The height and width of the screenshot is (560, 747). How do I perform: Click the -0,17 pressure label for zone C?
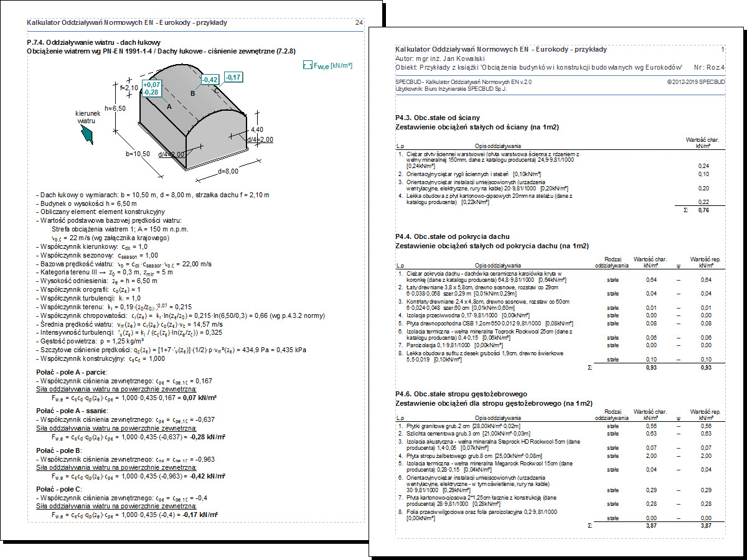click(x=233, y=77)
